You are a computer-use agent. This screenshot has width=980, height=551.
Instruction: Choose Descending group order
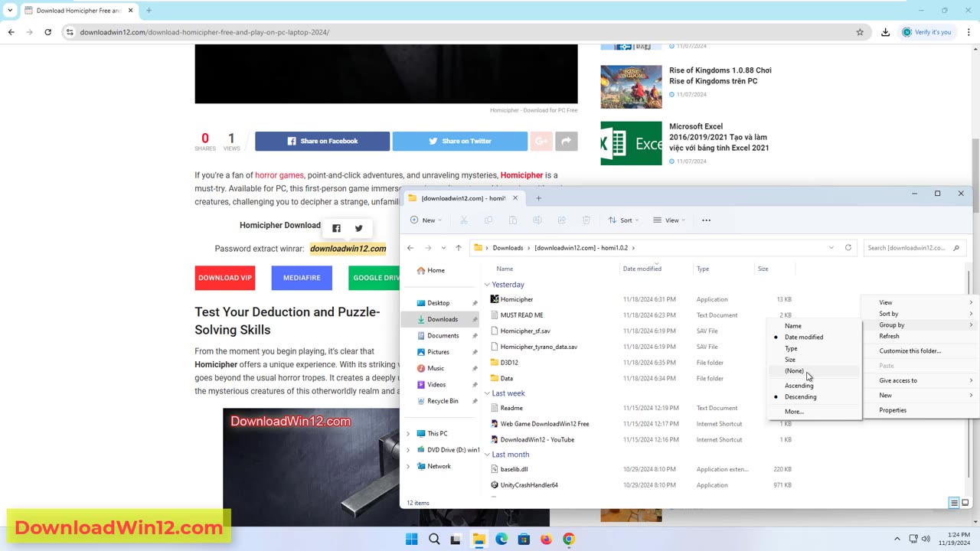[x=815, y=396]
